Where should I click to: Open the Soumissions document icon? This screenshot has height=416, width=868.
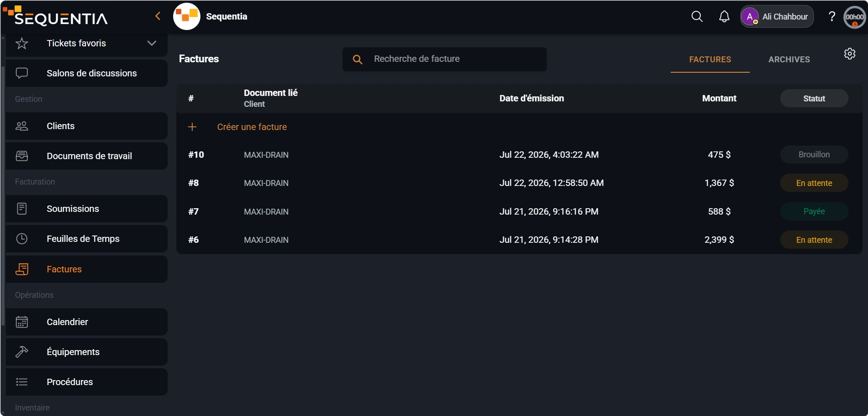coord(22,209)
